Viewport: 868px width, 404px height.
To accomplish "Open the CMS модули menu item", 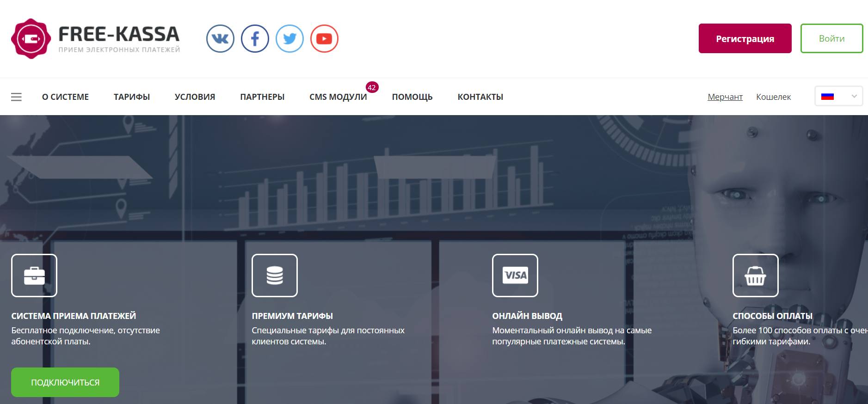I will click(338, 97).
